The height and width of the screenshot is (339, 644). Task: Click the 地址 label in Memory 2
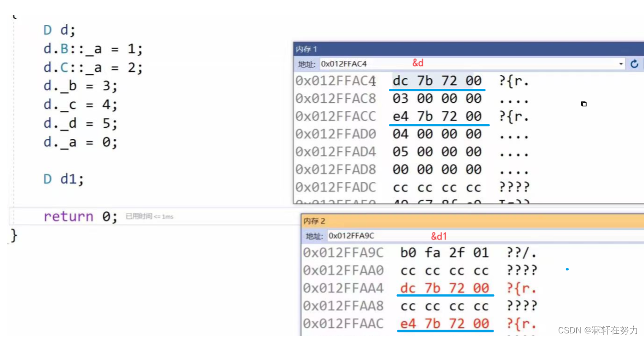315,236
